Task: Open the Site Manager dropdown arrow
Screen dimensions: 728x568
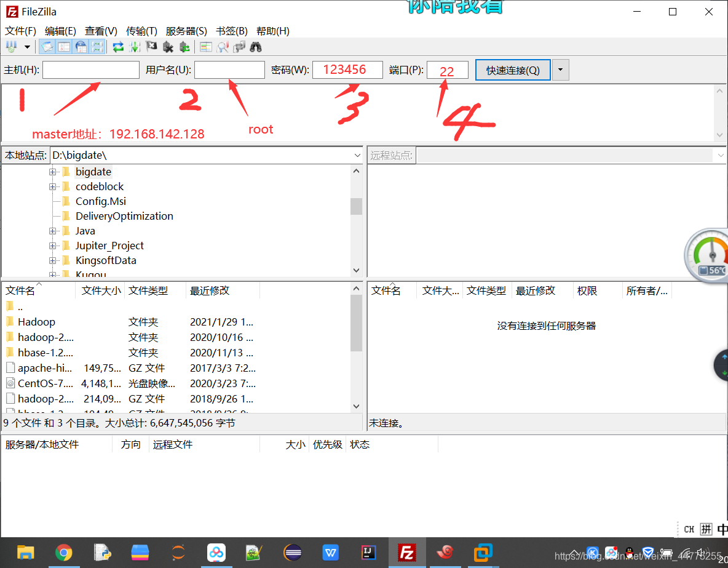Action: tap(27, 46)
